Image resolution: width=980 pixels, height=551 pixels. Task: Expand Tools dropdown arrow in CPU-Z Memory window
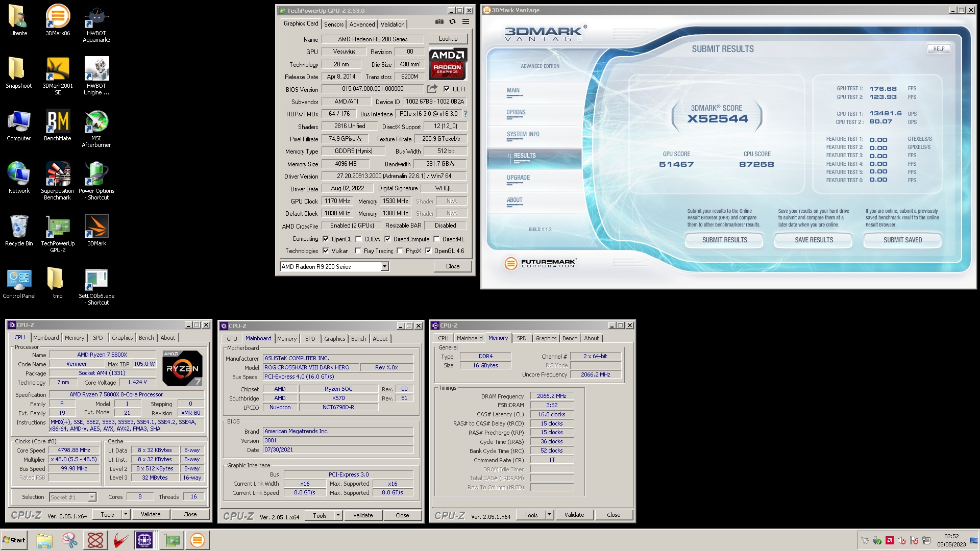(x=549, y=515)
